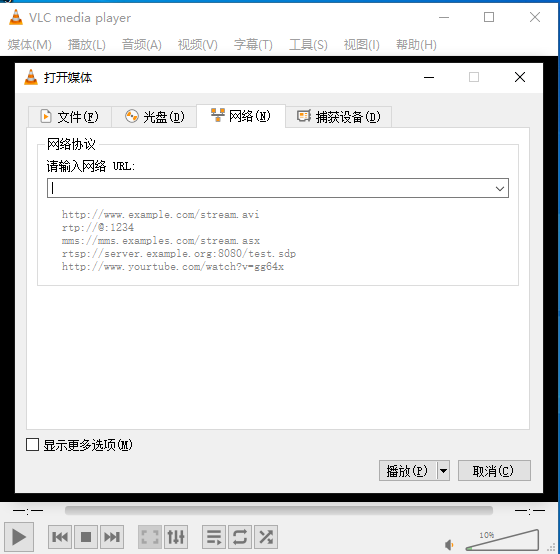
Task: Expand the network URL history dropdown
Action: pyautogui.click(x=500, y=188)
